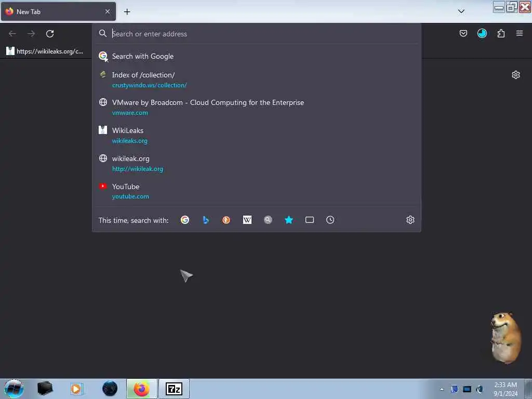
Task: Open Save to Pocket icon
Action: [463, 33]
